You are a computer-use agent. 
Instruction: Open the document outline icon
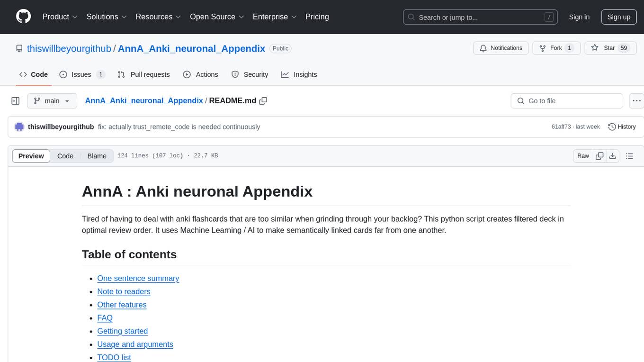click(x=629, y=156)
